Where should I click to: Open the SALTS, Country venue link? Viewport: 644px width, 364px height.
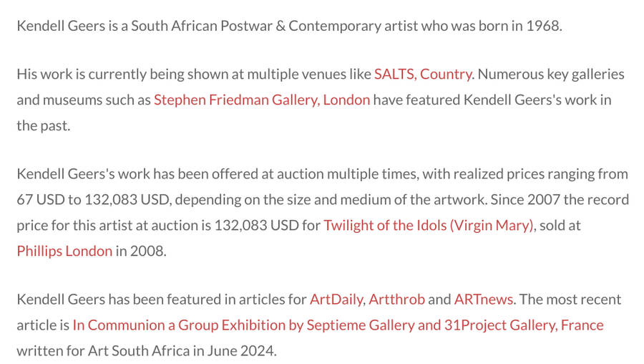(423, 75)
